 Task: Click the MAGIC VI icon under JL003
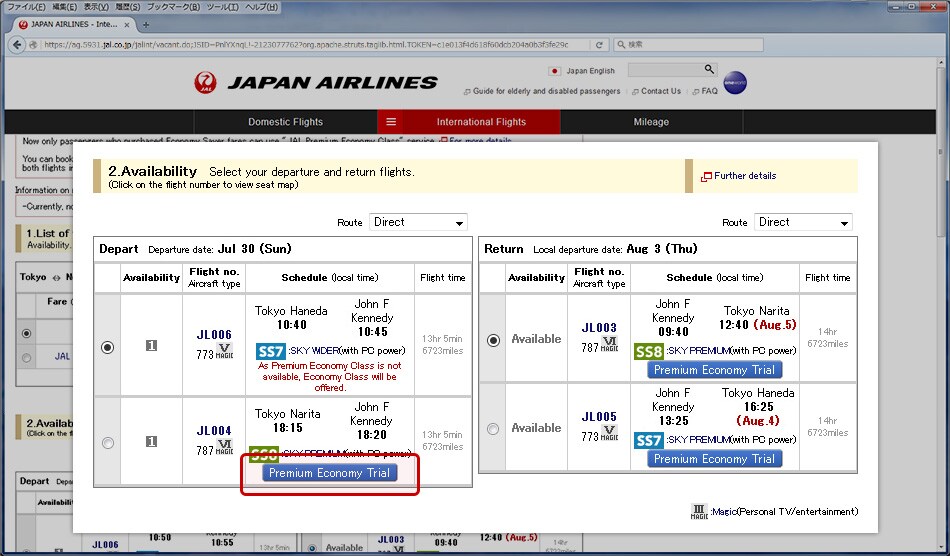point(610,346)
